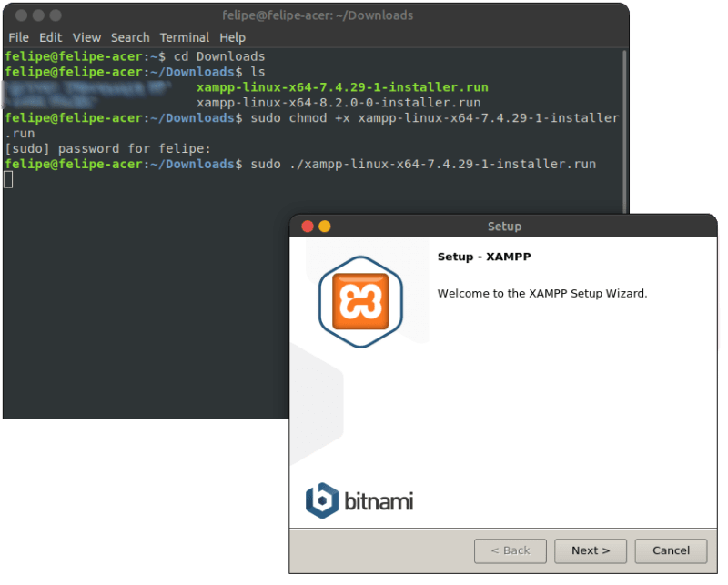728x585 pixels.
Task: Click the bitnami logo in the Setup wizard
Action: pos(359,501)
